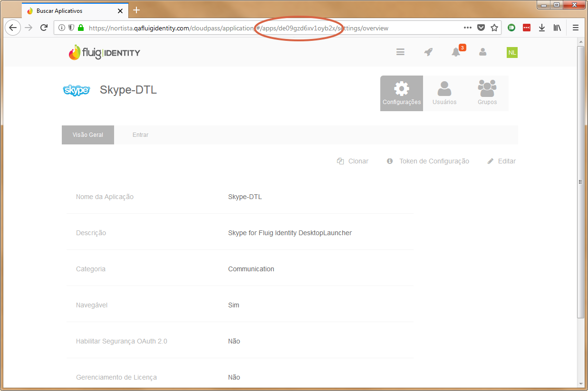This screenshot has width=588, height=391.
Task: Go back with the browser back arrow
Action: pyautogui.click(x=13, y=28)
